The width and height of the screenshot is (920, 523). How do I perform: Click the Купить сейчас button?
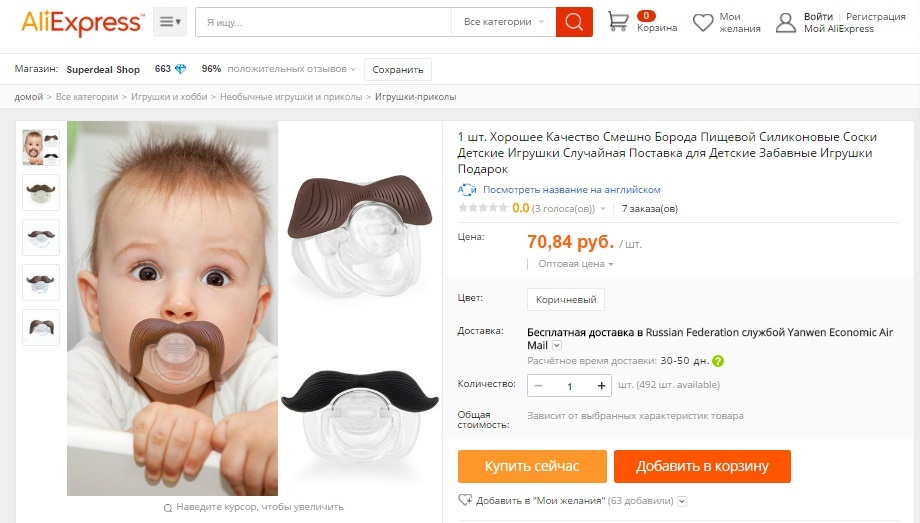tap(532, 466)
